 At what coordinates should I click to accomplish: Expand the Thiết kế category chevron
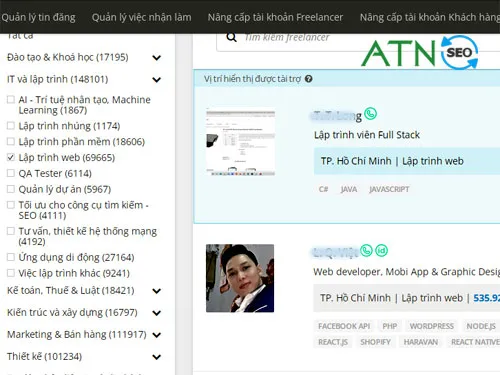[156, 357]
